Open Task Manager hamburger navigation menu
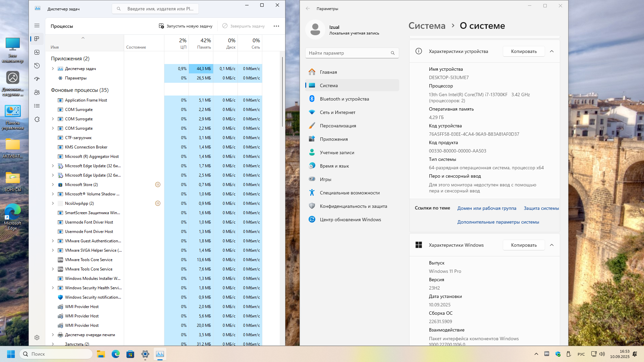This screenshot has height=362, width=644. coord(37,25)
